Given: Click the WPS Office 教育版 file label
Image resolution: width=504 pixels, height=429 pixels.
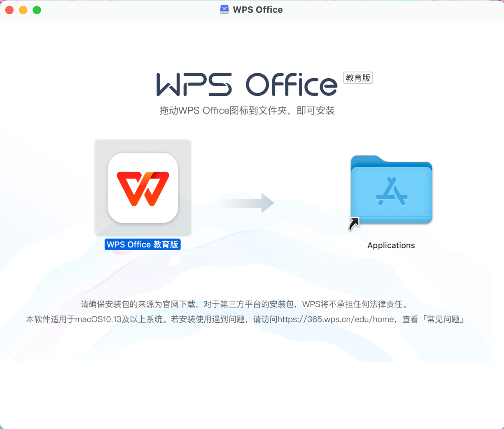Looking at the screenshot, I should tap(142, 245).
